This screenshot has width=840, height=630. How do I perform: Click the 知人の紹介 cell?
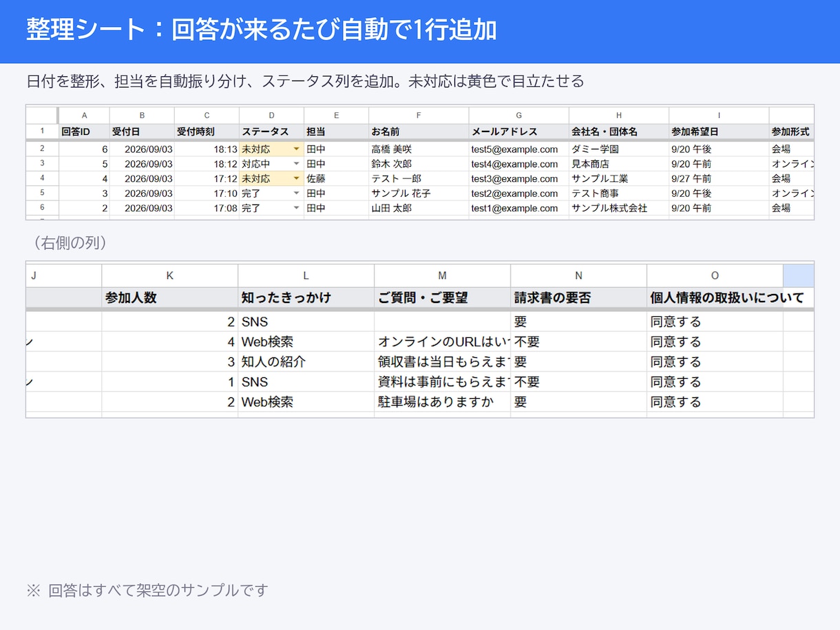pos(306,361)
